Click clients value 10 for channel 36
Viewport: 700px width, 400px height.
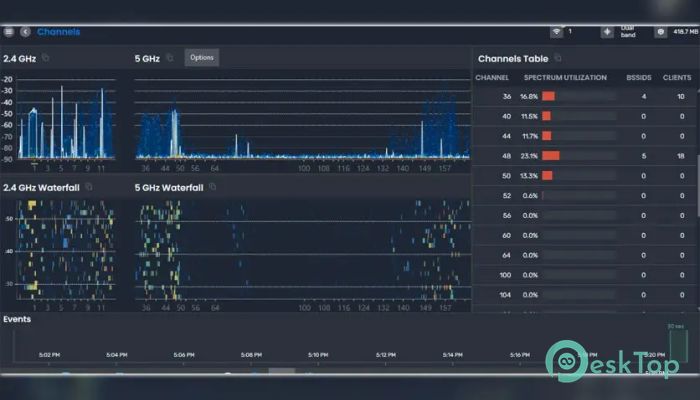[681, 96]
